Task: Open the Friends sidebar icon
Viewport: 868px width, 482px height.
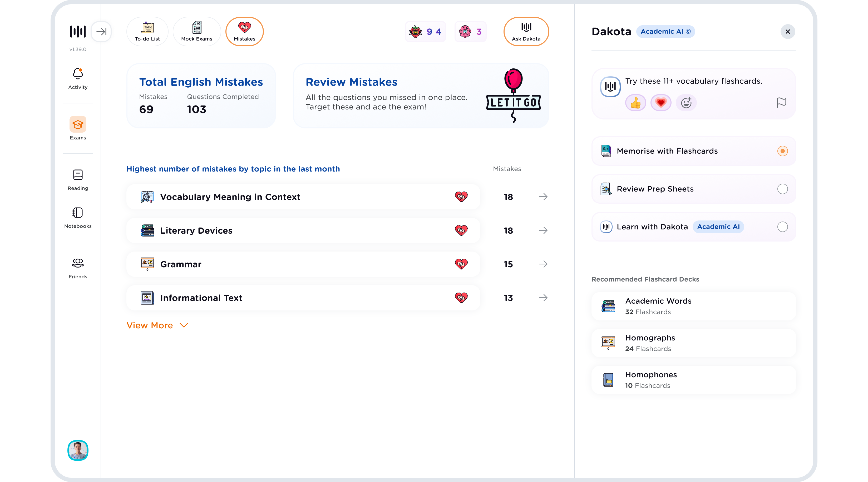Action: 78,263
